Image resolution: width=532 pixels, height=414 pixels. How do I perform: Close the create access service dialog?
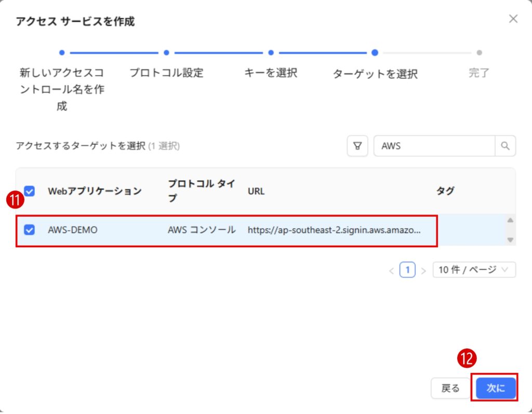(x=513, y=19)
